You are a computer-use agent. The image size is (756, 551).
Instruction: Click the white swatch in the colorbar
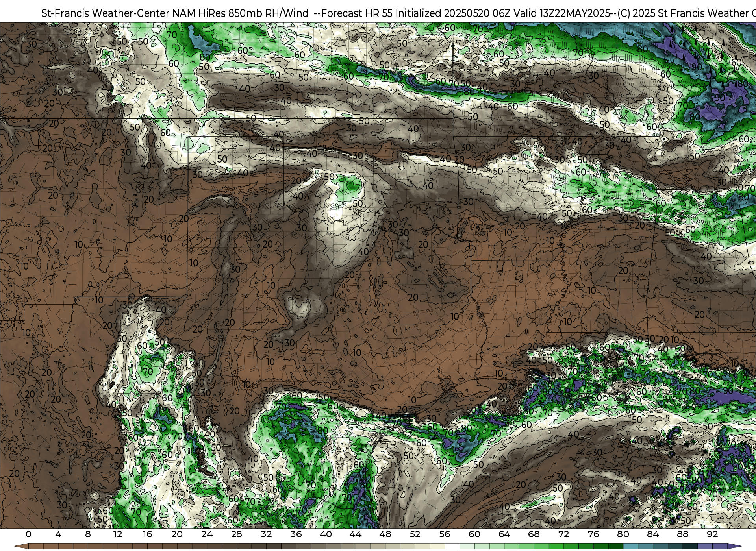(x=452, y=546)
